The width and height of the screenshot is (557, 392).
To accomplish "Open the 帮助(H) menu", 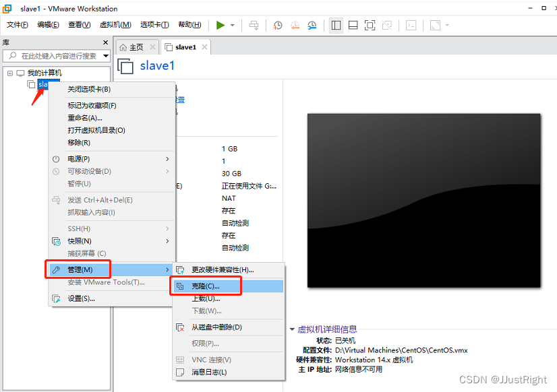I will point(189,24).
